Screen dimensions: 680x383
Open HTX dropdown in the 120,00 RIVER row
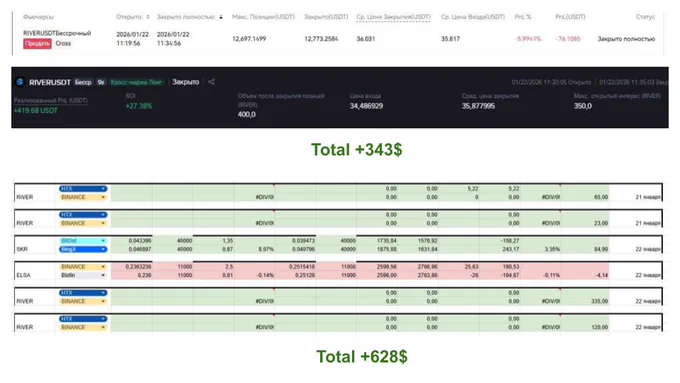point(83,319)
